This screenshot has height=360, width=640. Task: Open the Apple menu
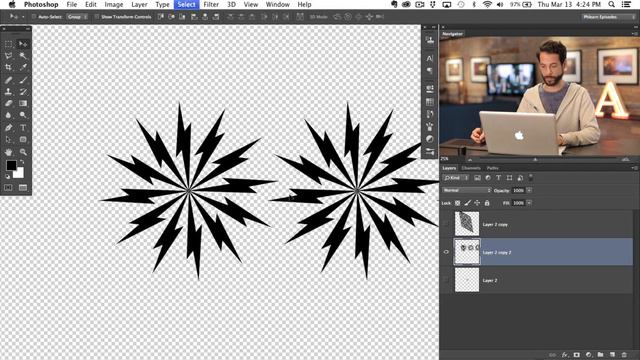pos(12,4)
